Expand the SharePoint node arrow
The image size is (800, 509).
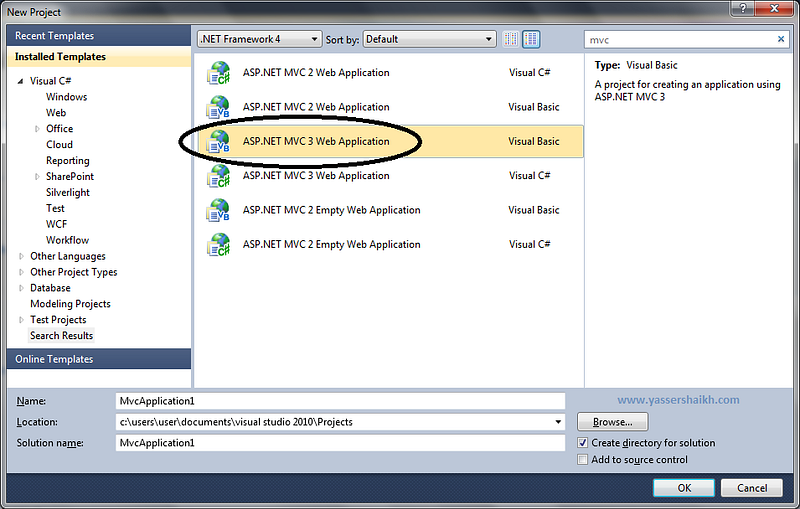(37, 176)
